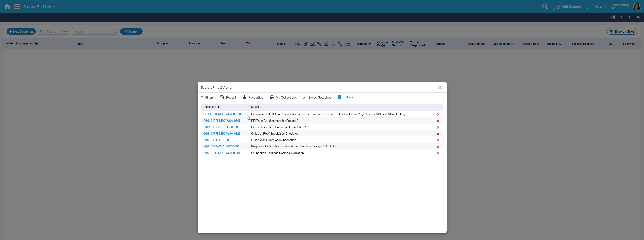Click the Export to Excel button
The image size is (644, 240).
[x=622, y=32]
